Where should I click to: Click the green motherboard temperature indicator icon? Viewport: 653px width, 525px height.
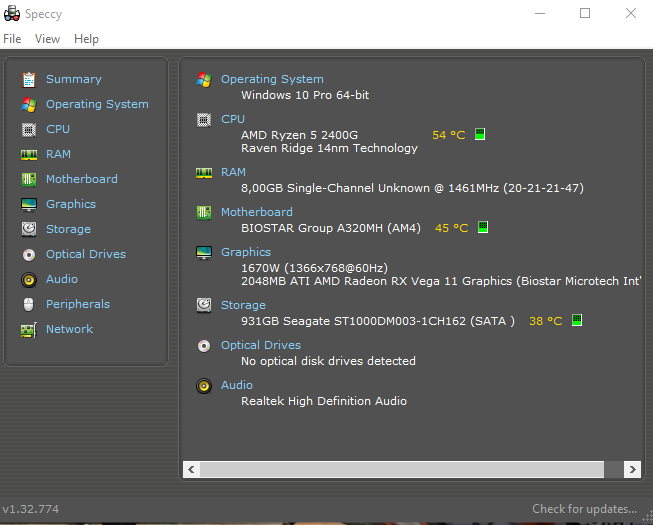(483, 227)
